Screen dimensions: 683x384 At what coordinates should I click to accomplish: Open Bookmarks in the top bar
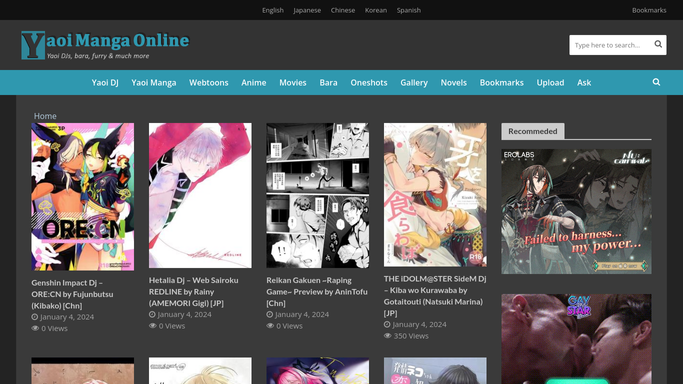649,10
